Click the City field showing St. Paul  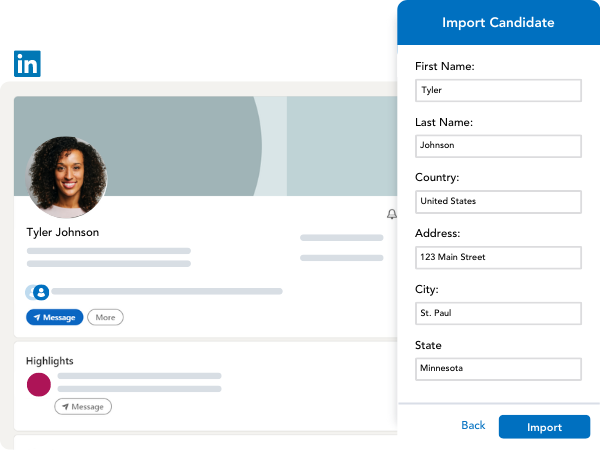click(x=498, y=313)
